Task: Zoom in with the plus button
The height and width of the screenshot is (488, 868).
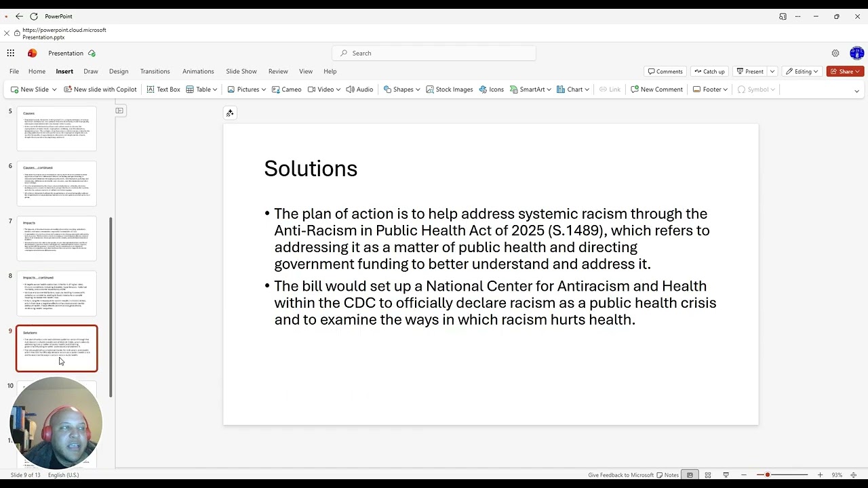Action: [x=820, y=475]
